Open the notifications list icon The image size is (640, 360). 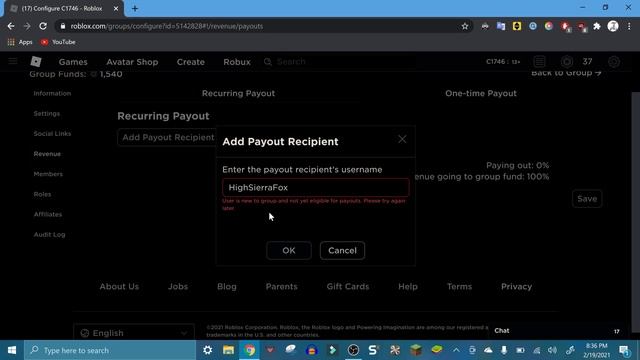(x=540, y=62)
